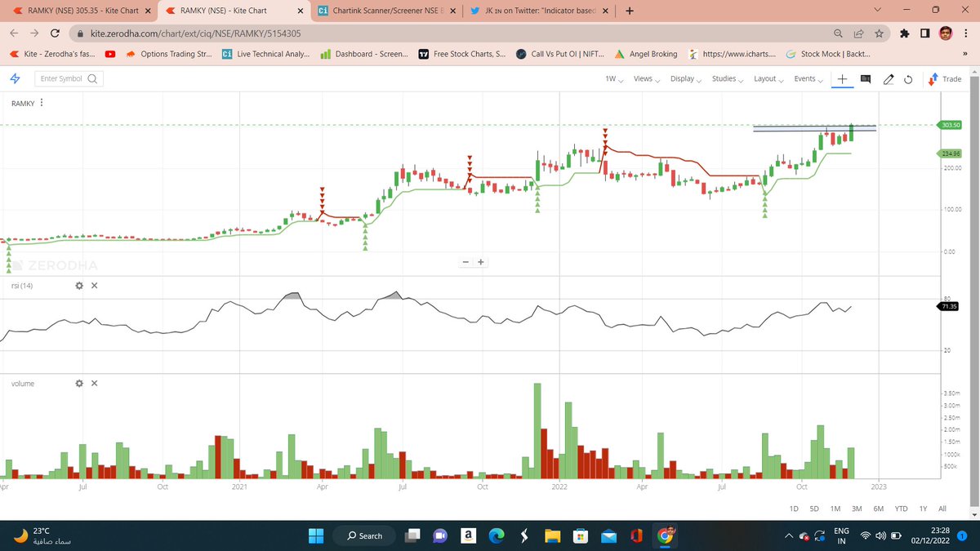Open RAMKY symbol options (three dots)
This screenshot has width=980, height=551.
pos(42,104)
